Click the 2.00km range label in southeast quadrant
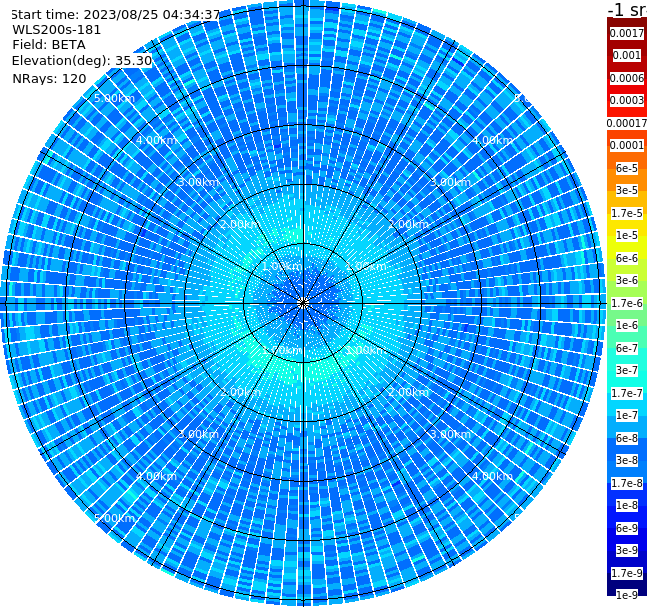Viewport: 647px width, 607px height. pos(408,392)
